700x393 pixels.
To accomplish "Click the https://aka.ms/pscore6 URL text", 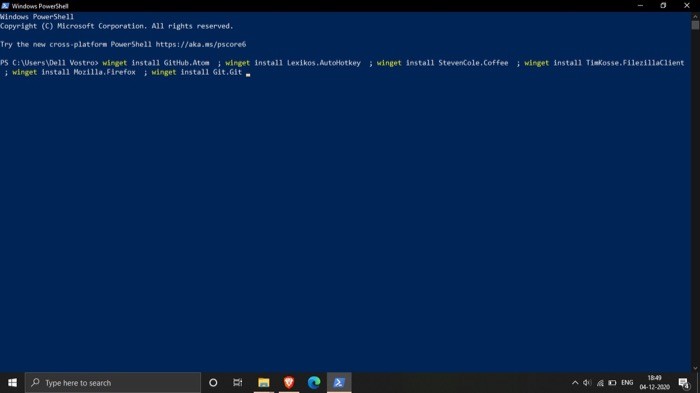I will click(x=200, y=44).
